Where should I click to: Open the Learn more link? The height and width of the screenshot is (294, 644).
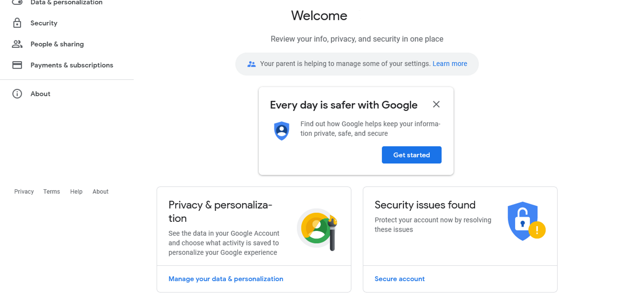pos(449,64)
